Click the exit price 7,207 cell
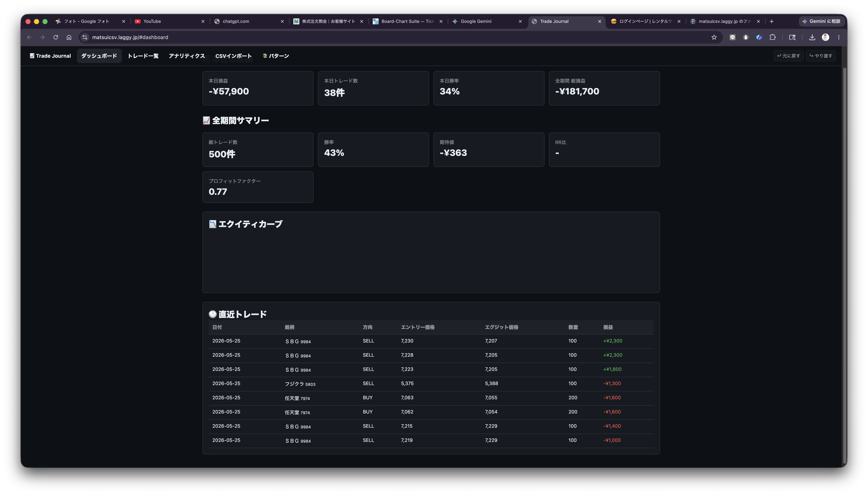868x495 pixels. (x=491, y=341)
